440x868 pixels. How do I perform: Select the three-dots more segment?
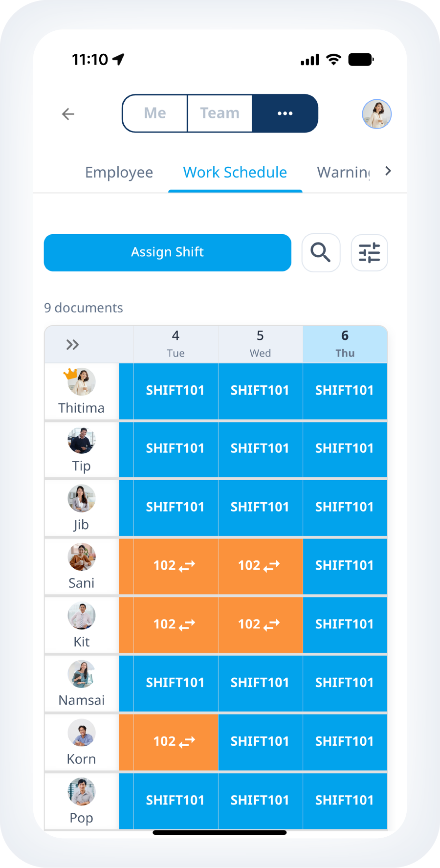click(x=285, y=113)
